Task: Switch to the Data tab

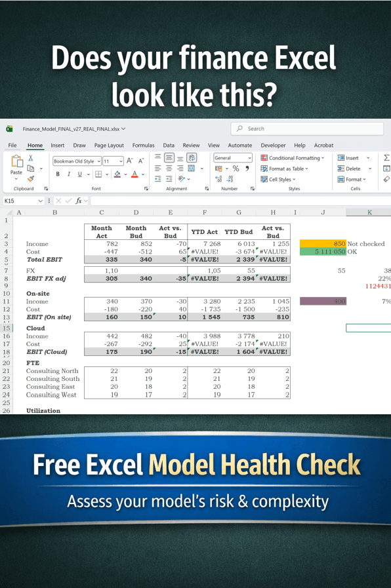Action: [169, 145]
